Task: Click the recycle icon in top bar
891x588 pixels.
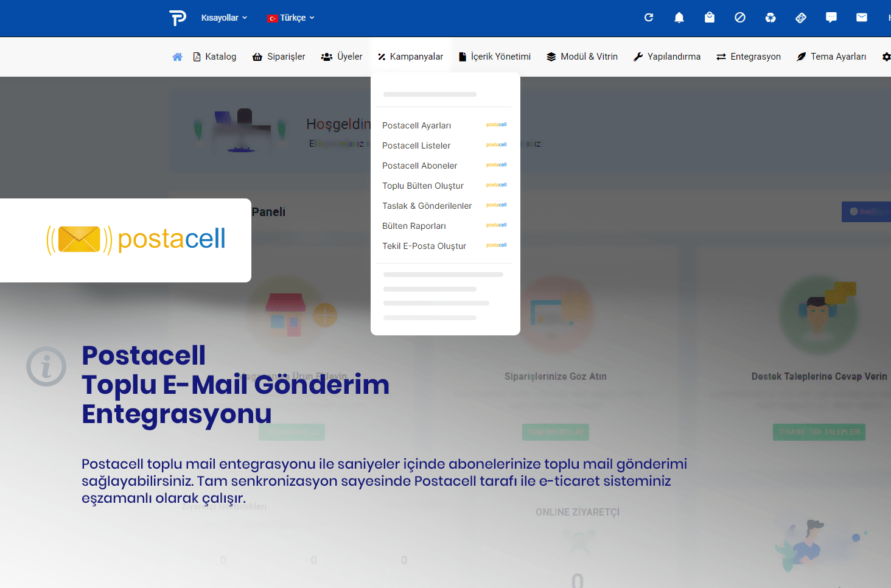Action: (x=770, y=18)
